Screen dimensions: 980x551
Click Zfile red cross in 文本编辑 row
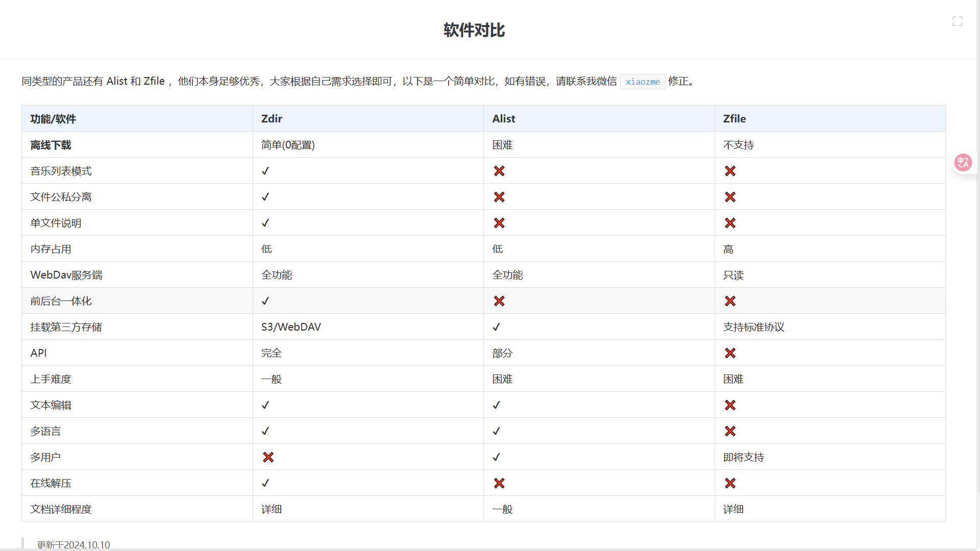[730, 405]
